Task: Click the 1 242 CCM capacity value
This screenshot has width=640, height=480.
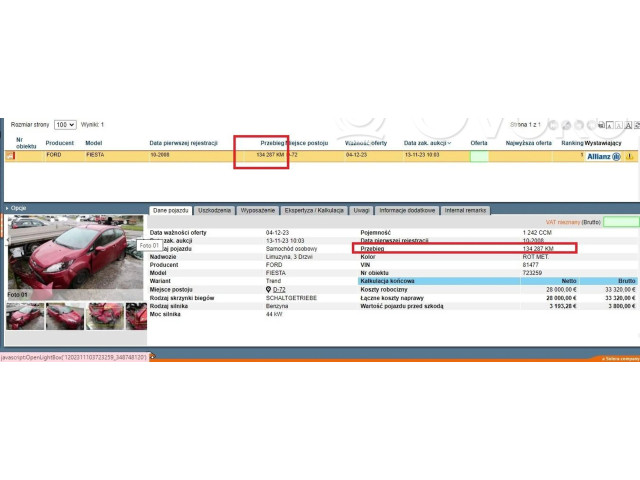Action: (537, 233)
